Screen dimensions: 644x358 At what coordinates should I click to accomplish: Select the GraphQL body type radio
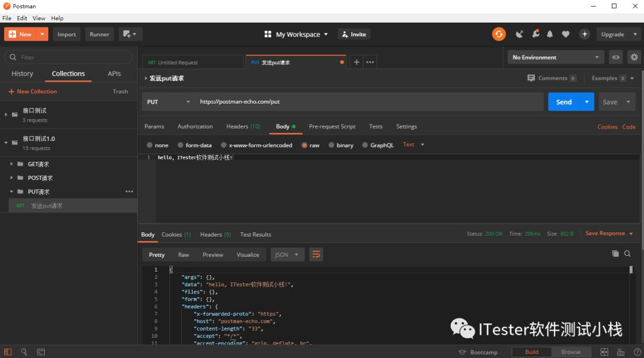(x=365, y=145)
